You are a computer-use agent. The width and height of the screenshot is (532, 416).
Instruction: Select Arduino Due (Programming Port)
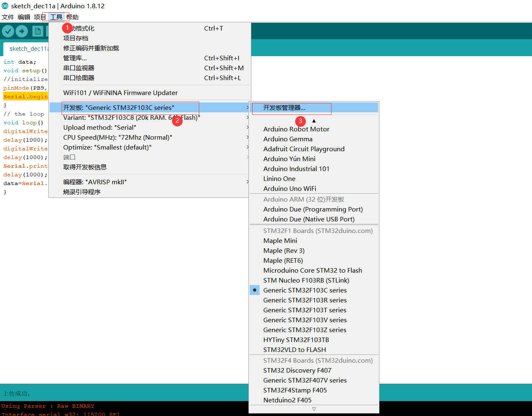click(x=314, y=209)
